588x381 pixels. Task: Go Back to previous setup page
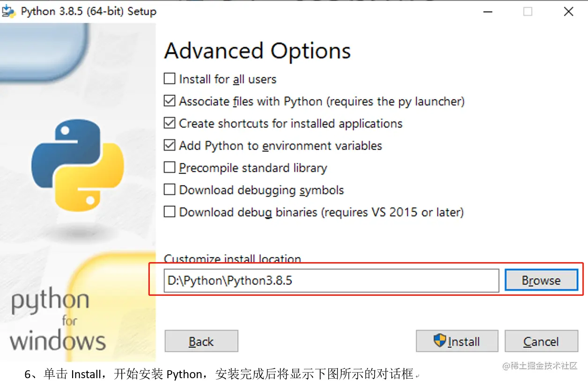(x=201, y=341)
